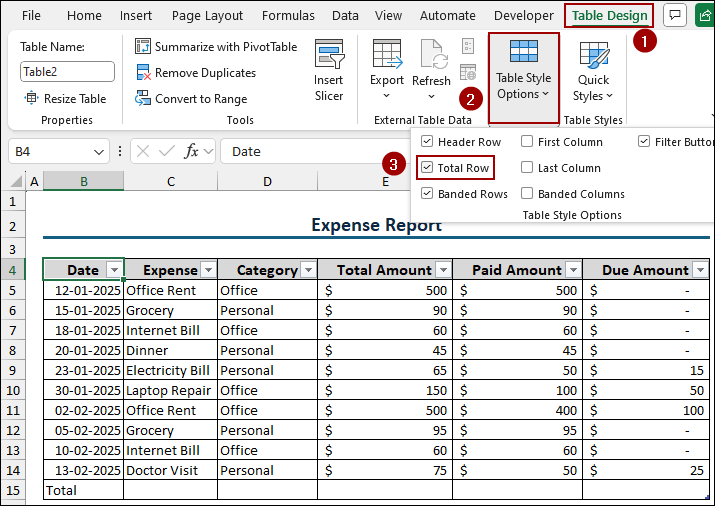Check the Banded Columns option
The width and height of the screenshot is (715, 506).
click(527, 194)
